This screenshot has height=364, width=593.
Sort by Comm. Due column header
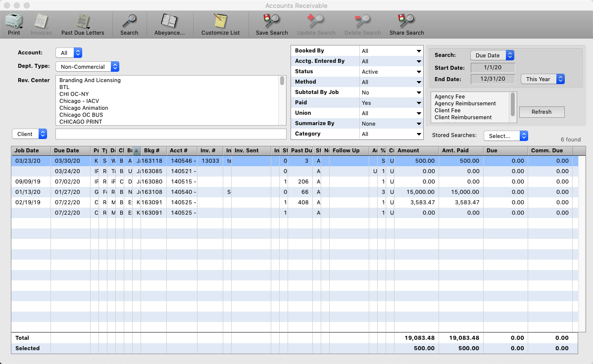point(550,150)
